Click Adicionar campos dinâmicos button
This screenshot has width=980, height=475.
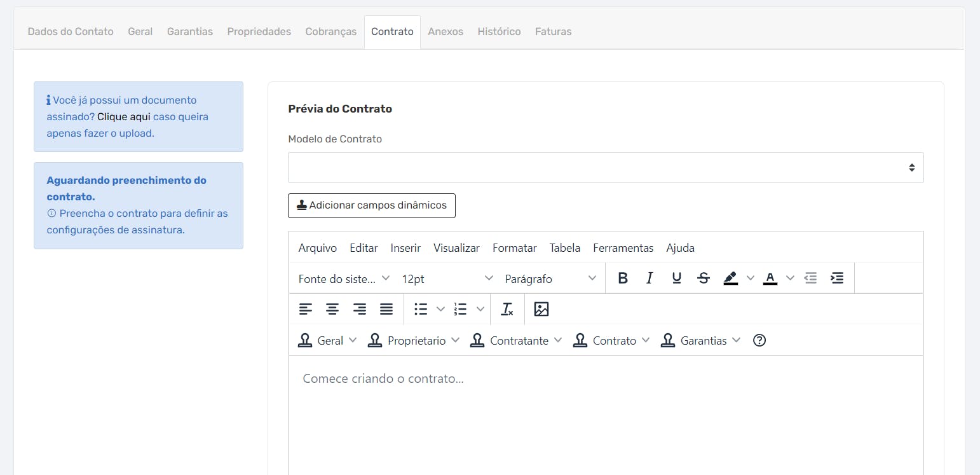pyautogui.click(x=372, y=205)
